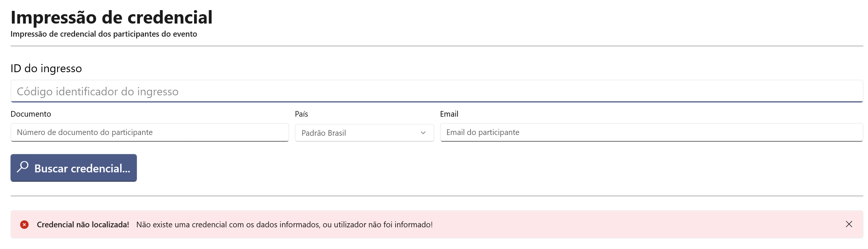
Task: Focus the ID do ingresso field
Action: click(x=437, y=91)
